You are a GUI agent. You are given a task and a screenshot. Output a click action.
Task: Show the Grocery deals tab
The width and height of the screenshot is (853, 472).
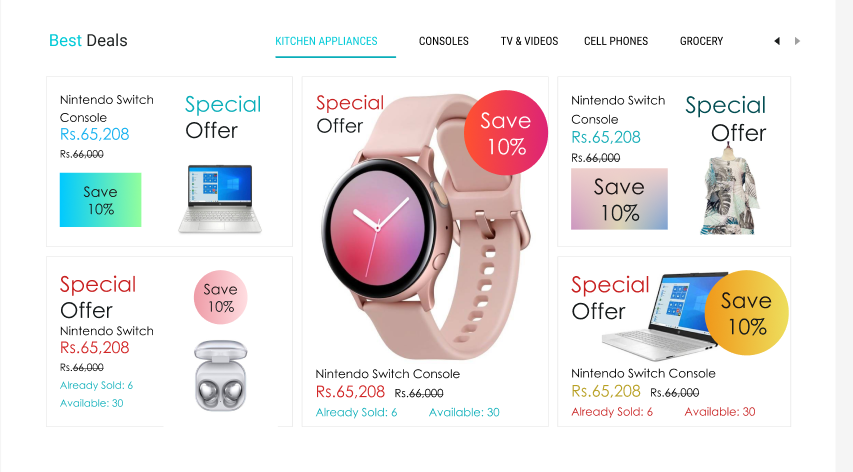(701, 41)
